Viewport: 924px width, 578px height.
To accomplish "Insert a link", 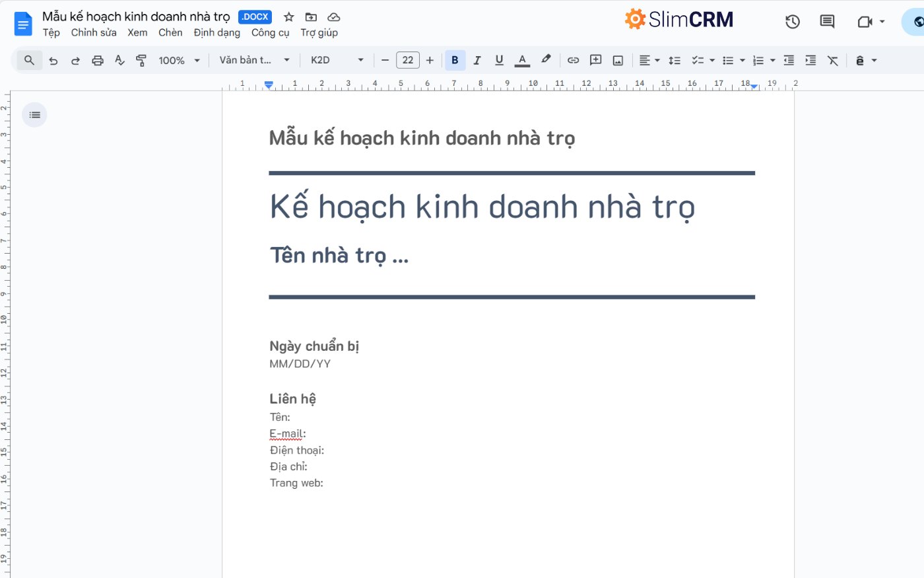I will coord(573,60).
